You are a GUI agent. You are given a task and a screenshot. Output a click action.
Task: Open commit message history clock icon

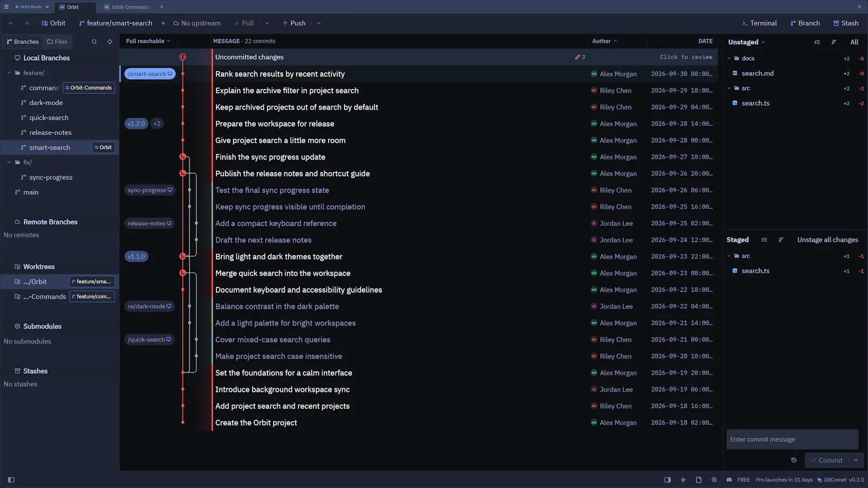pos(794,460)
